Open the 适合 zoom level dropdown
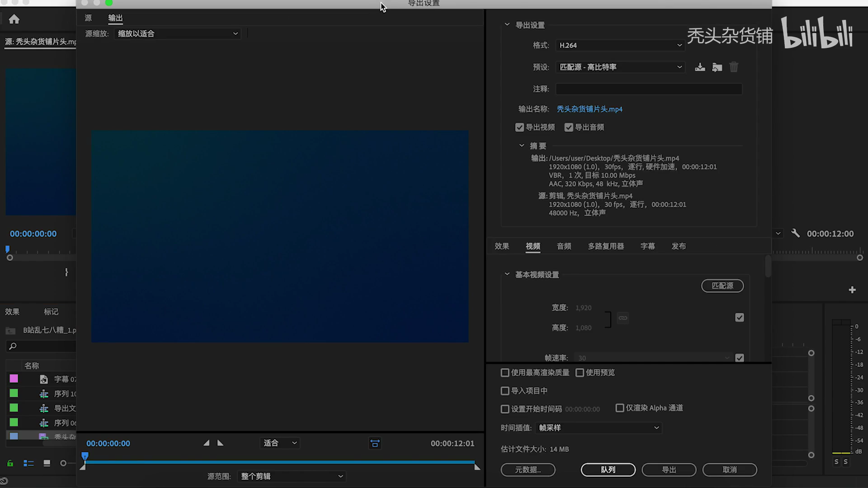The width and height of the screenshot is (868, 488). (x=280, y=443)
